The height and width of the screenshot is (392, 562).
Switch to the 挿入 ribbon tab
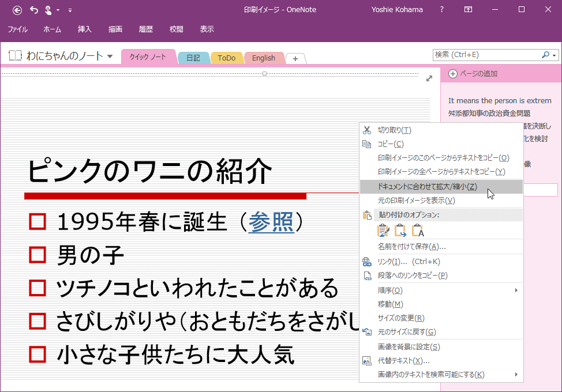pos(85,29)
